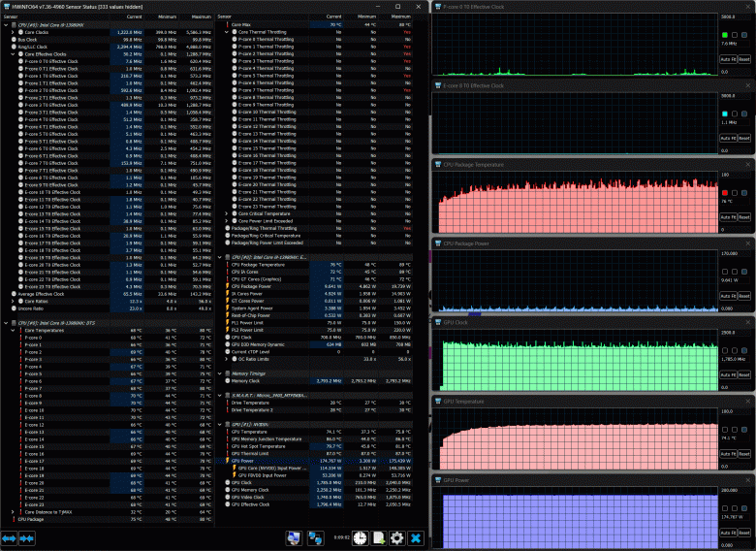This screenshot has height=551, width=756.
Task: Click the Maximum column header in left pane
Action: (201, 17)
